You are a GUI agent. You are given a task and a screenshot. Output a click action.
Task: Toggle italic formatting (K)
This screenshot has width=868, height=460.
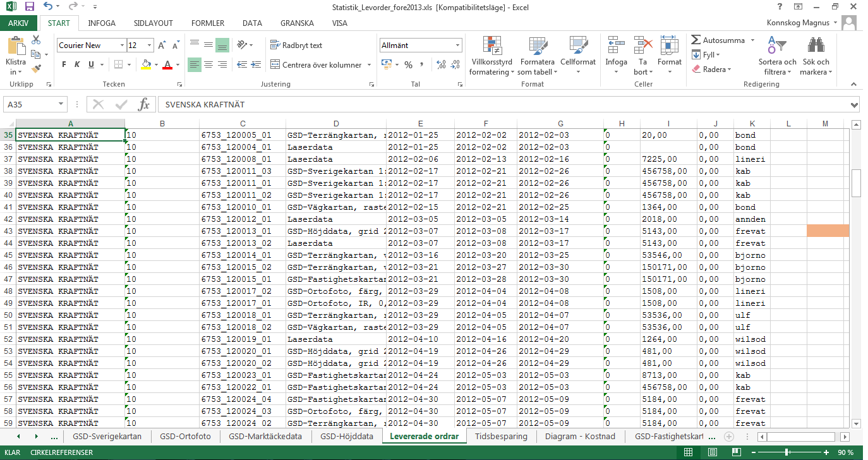click(77, 64)
